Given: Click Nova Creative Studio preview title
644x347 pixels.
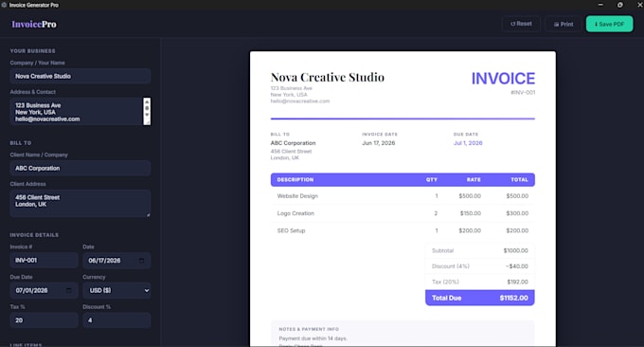Looking at the screenshot, I should (x=328, y=78).
